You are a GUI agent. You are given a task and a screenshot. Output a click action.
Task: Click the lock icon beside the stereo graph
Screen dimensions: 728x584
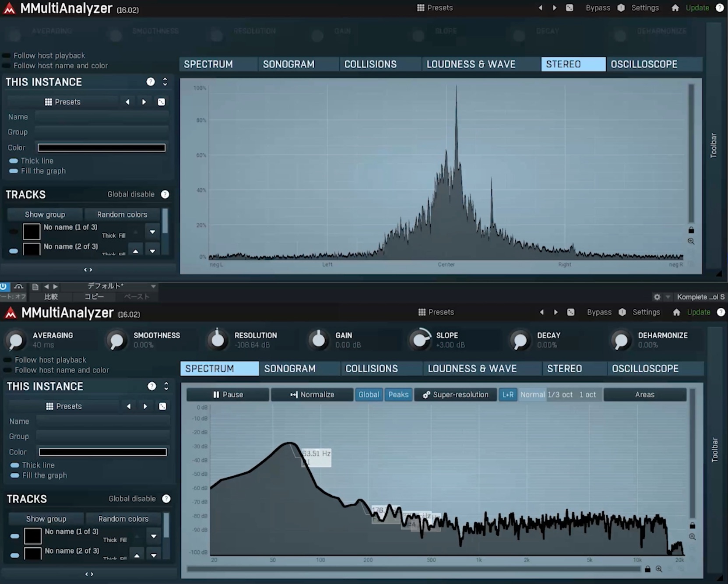click(691, 230)
